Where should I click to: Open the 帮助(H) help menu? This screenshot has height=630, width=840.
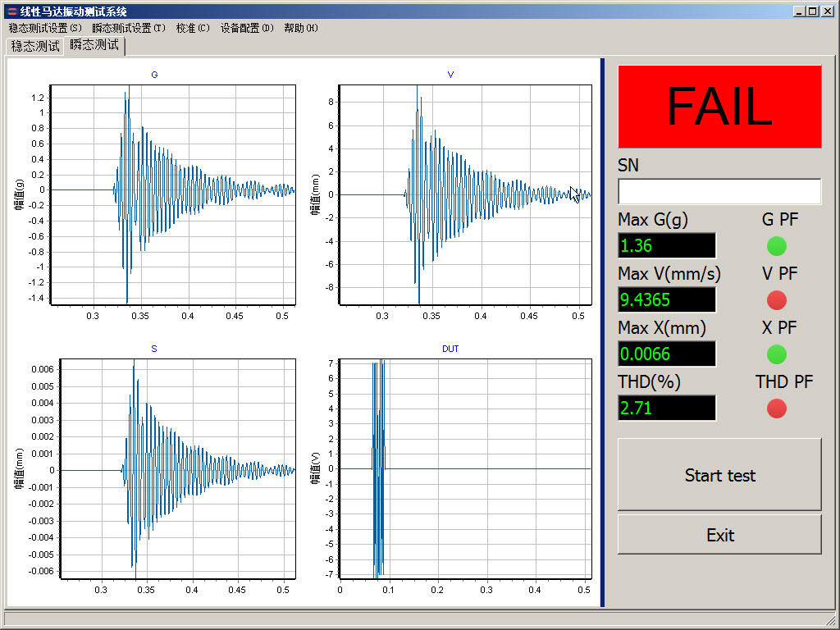300,28
